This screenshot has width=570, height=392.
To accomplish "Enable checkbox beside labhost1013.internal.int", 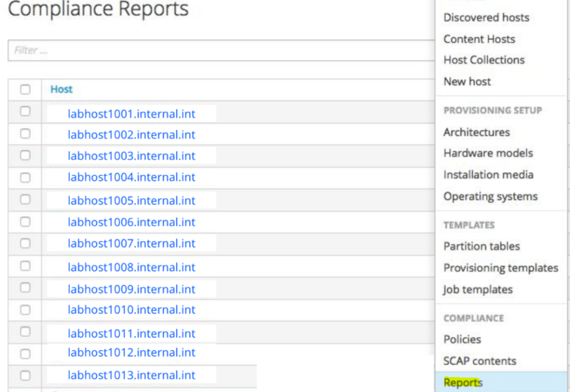I will pos(25,375).
